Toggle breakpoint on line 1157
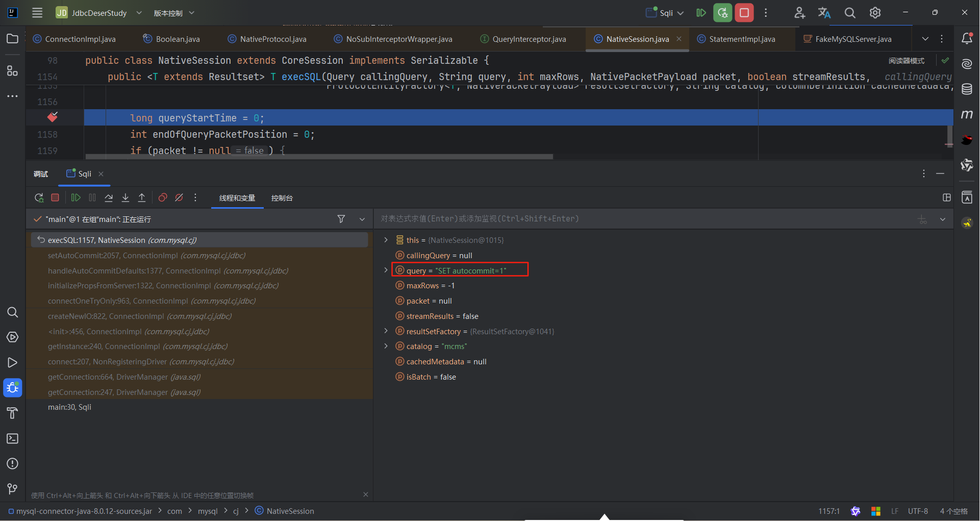Screen dimensions: 980x521 52,117
